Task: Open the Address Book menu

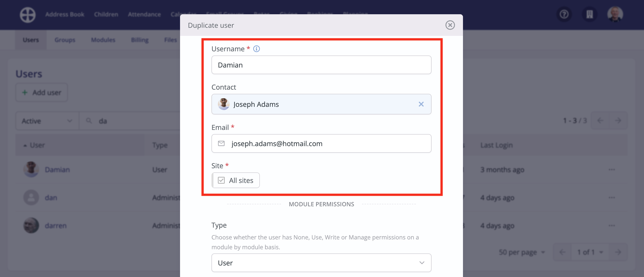Action: pyautogui.click(x=65, y=14)
